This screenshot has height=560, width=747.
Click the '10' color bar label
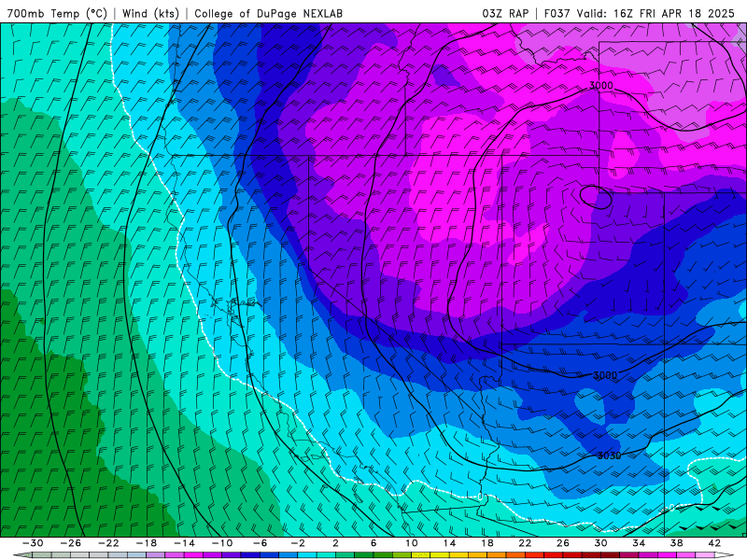412,543
